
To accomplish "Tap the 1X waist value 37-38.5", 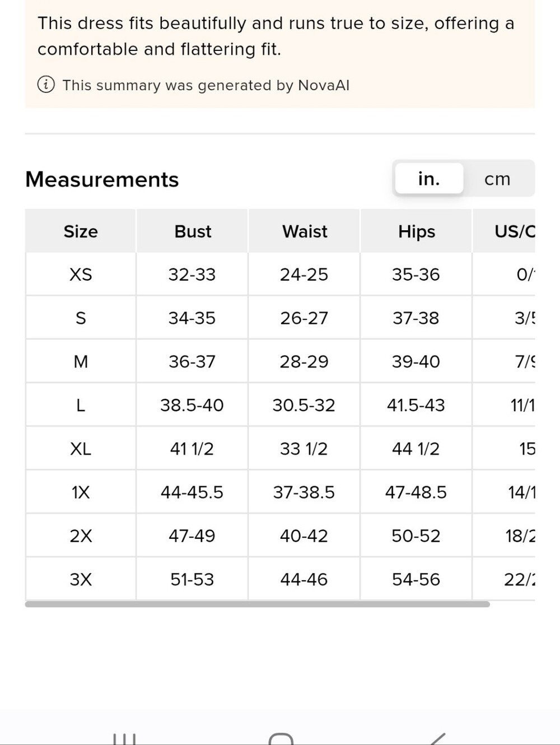I will tap(304, 492).
